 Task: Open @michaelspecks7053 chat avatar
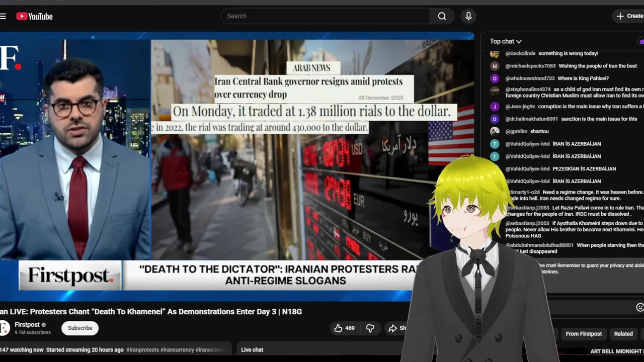495,66
